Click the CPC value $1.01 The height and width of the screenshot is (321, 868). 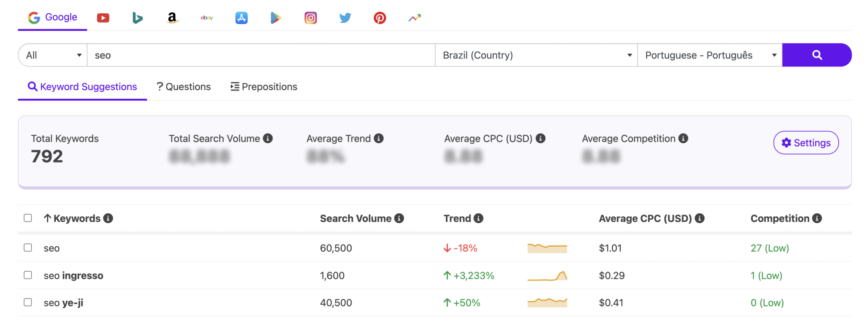click(x=610, y=248)
